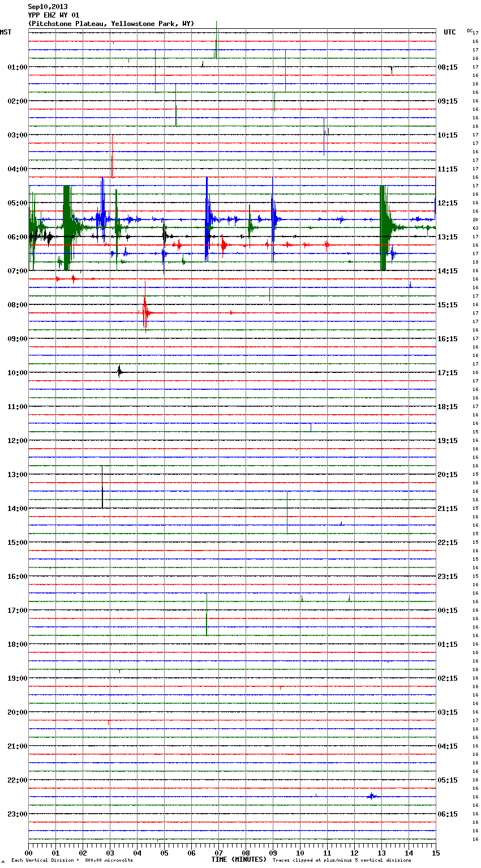481x868 pixels.
Task: Click the Pitchstone Plateau, Yellowstone Park location title
Action: pos(111,24)
